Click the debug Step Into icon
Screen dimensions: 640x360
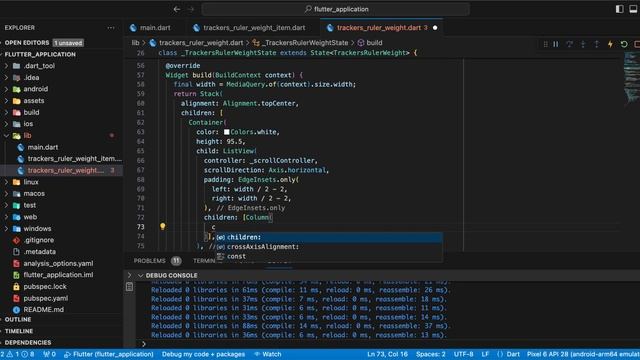click(583, 44)
